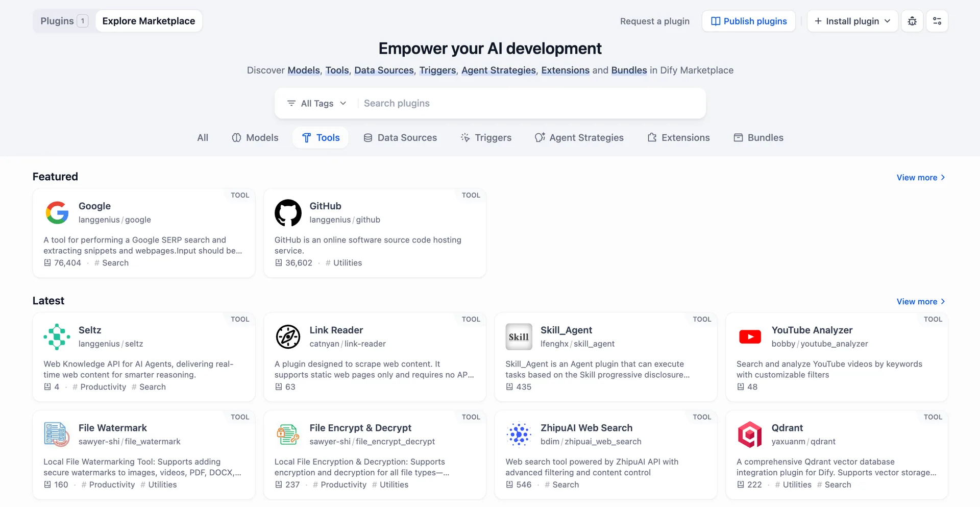This screenshot has height=507, width=980.
Task: Open the debug bug icon button
Action: (912, 21)
